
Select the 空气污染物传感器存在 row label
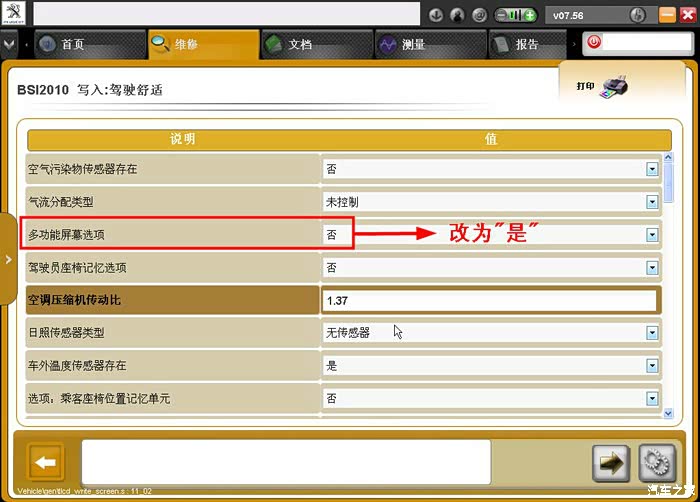point(83,169)
